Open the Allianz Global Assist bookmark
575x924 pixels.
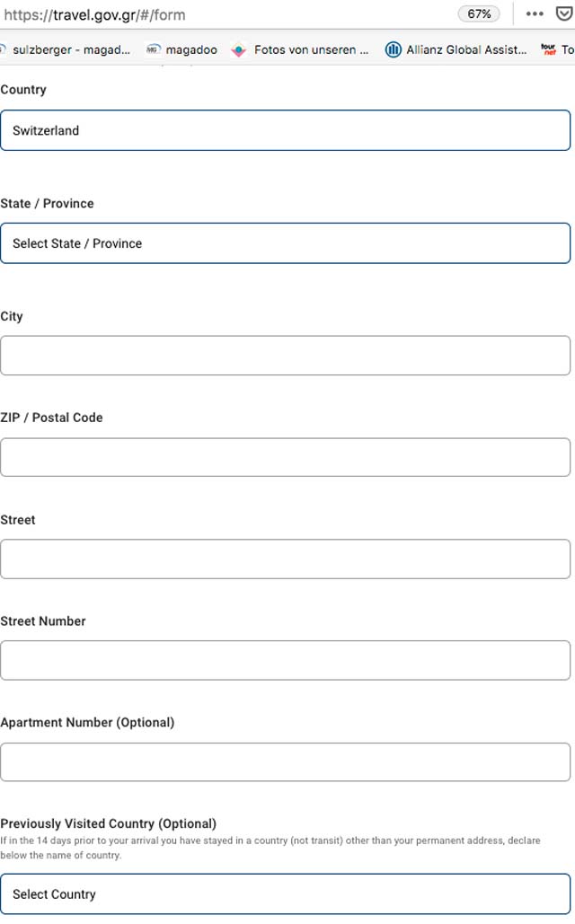[456, 50]
